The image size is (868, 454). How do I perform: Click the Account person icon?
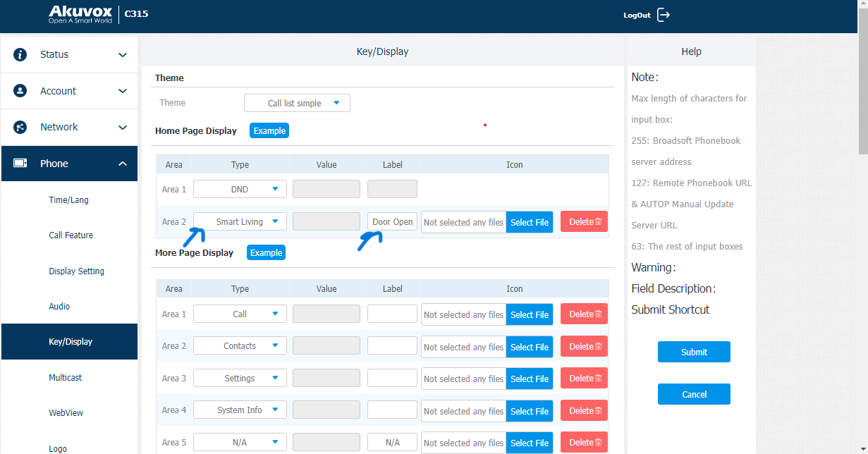pos(20,91)
